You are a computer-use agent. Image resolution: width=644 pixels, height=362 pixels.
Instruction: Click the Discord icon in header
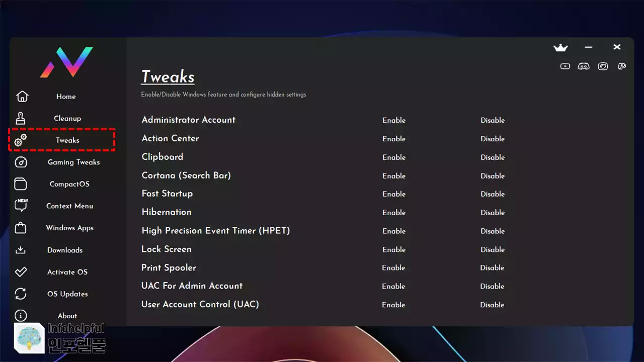(x=584, y=66)
